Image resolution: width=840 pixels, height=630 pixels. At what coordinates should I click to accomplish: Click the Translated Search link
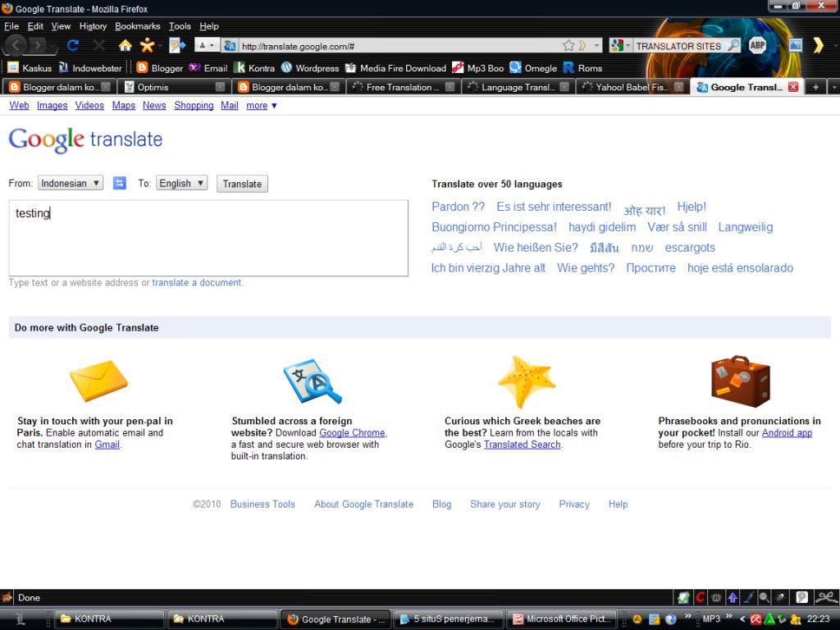(x=522, y=445)
